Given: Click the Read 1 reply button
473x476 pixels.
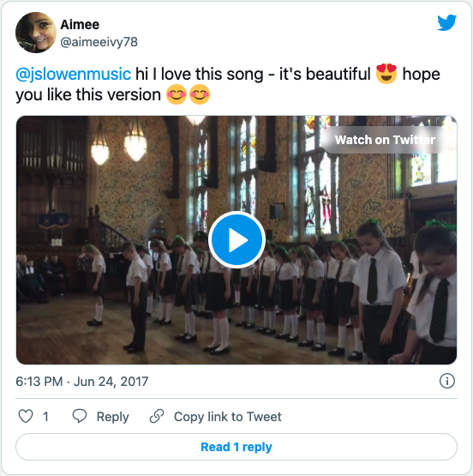Looking at the screenshot, I should (236, 447).
